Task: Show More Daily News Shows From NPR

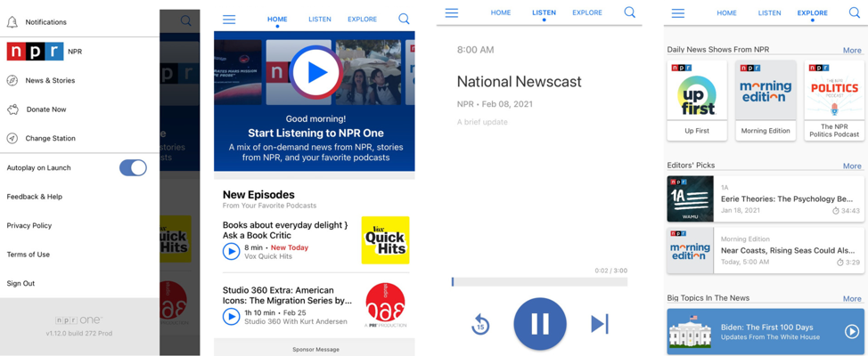Action: 852,51
